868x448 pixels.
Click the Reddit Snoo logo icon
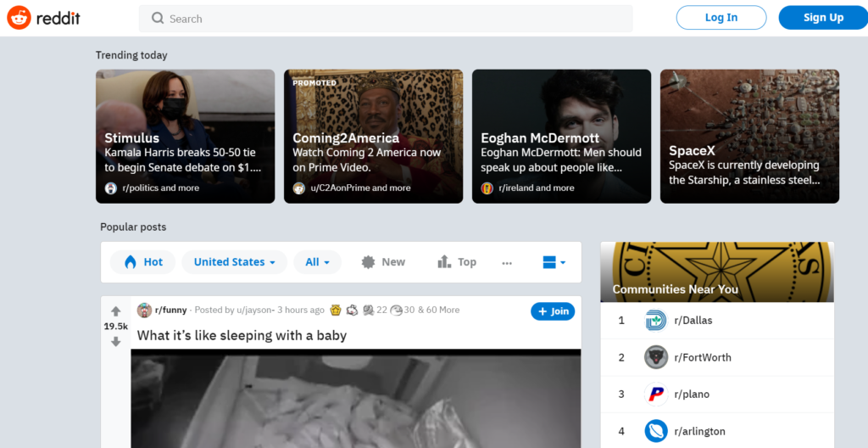pyautogui.click(x=19, y=18)
